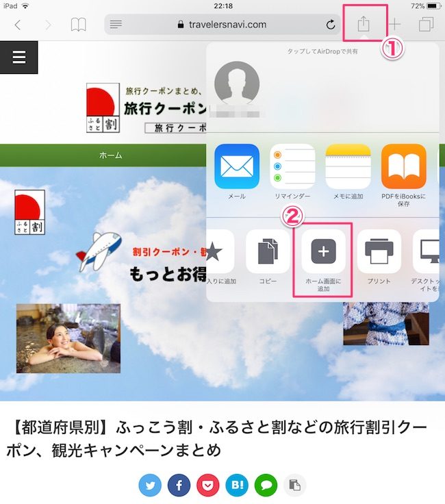Tap the Wi-Fi status icon
Screen dimensions: 445x504
pyautogui.click(x=25, y=5)
